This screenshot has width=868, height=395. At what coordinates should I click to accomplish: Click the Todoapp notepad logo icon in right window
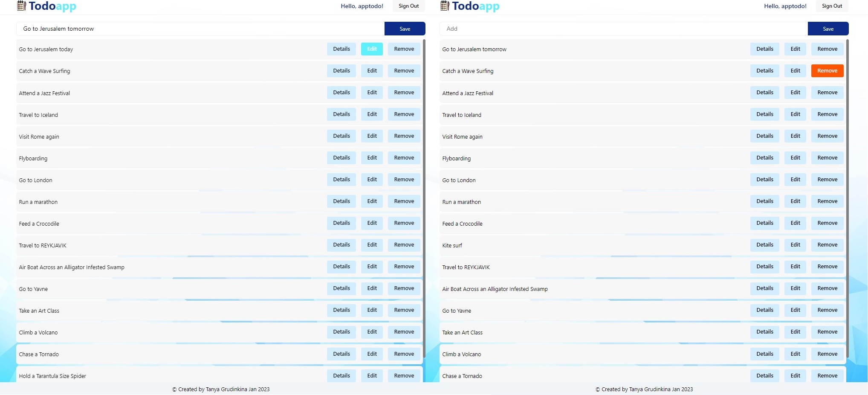(x=445, y=6)
